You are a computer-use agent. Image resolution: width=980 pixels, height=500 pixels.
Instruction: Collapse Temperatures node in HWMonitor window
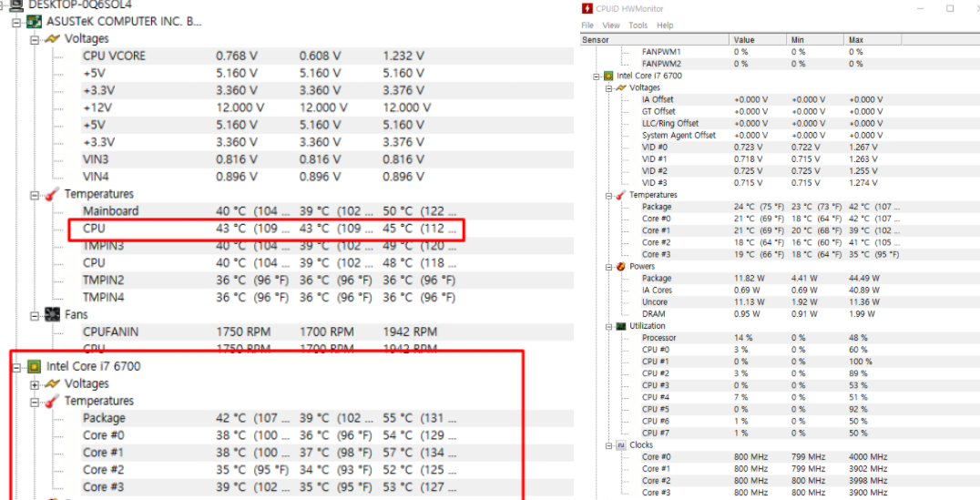tap(608, 196)
